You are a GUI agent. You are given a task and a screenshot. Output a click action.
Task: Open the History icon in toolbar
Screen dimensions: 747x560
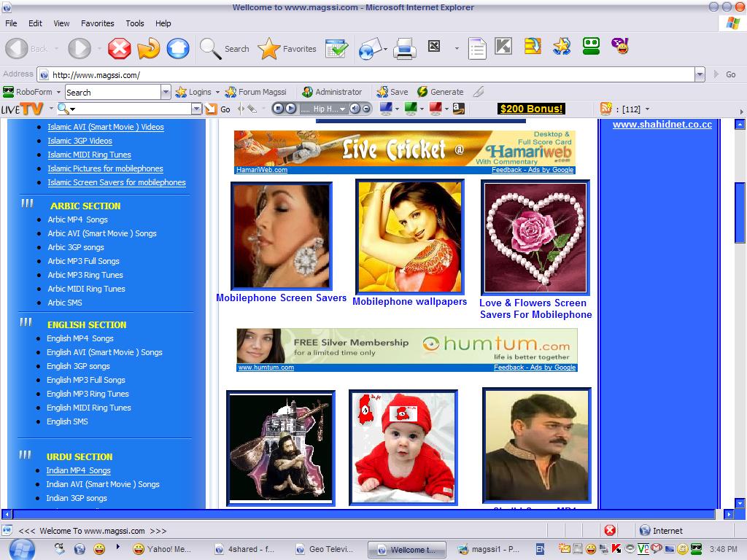coord(336,49)
